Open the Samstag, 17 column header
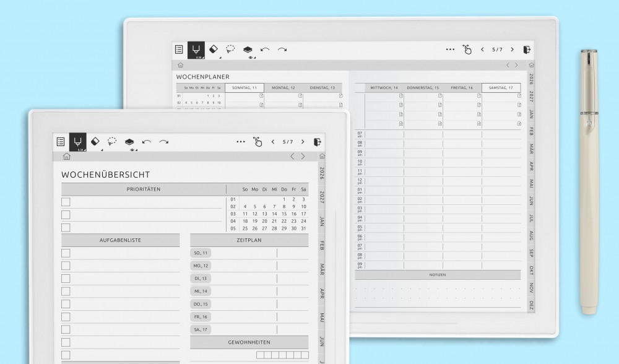The image size is (619, 364). (x=501, y=88)
